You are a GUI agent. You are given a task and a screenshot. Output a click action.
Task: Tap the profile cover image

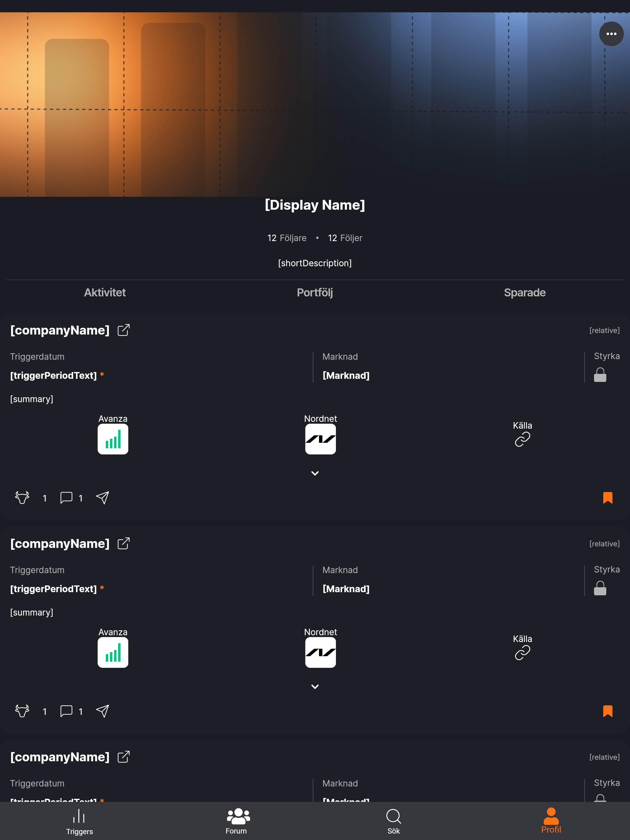pos(315,105)
